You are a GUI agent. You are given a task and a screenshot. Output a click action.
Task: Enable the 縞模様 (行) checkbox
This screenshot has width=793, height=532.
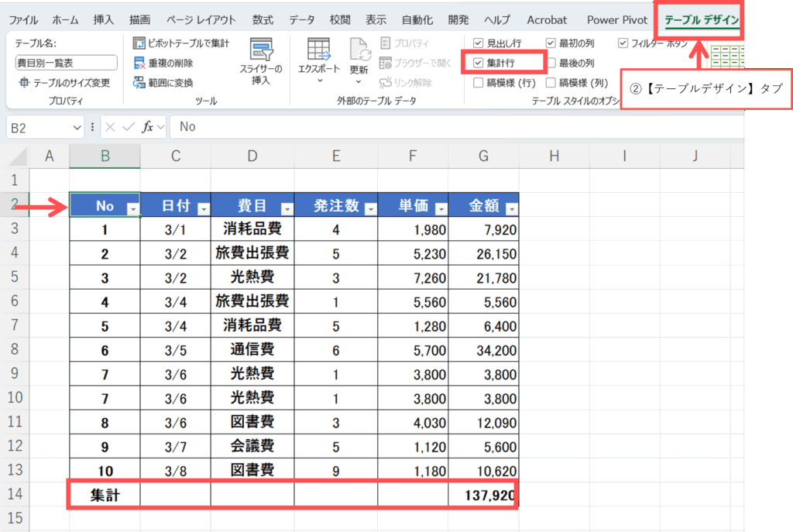tap(479, 83)
